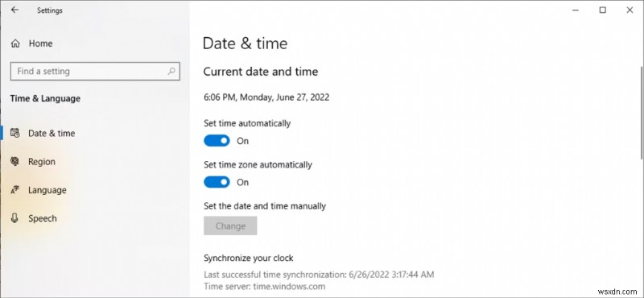Click the 'Current date and time' heading
644x298 pixels.
[x=261, y=72]
